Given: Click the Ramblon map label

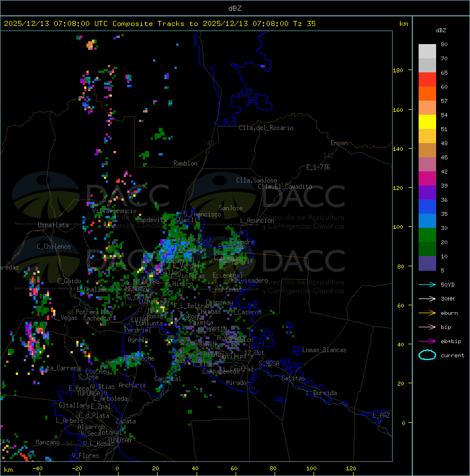Looking at the screenshot, I should point(185,163).
